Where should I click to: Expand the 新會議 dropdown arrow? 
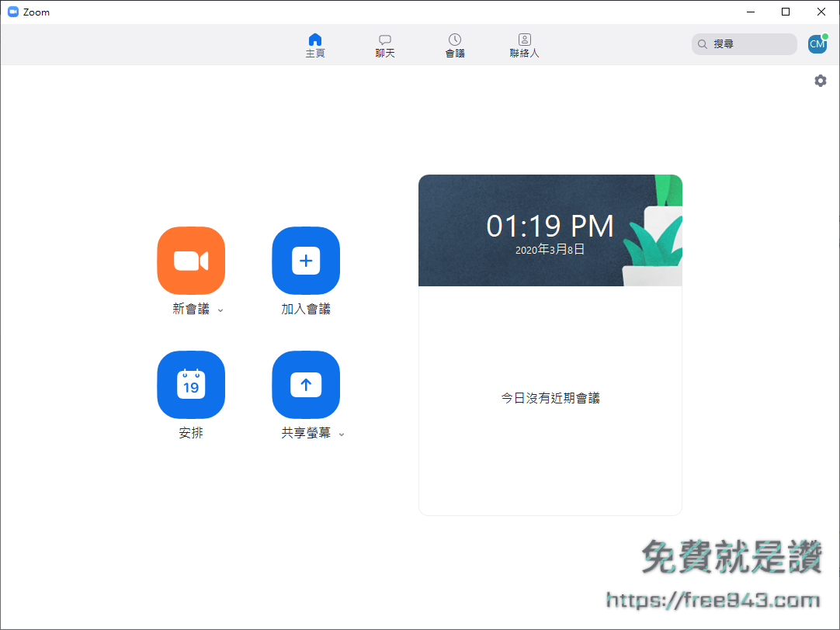[220, 310]
